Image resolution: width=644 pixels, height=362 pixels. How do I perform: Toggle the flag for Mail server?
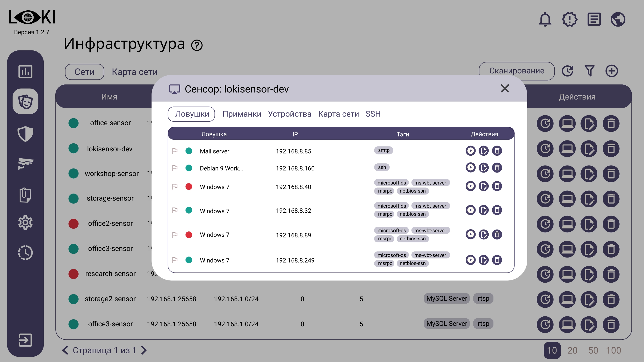[175, 151]
